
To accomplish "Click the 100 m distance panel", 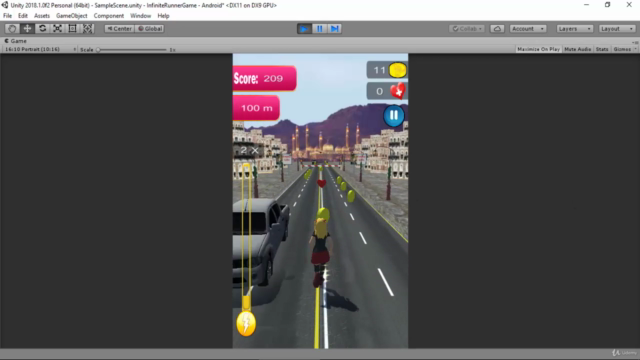I will (256, 108).
